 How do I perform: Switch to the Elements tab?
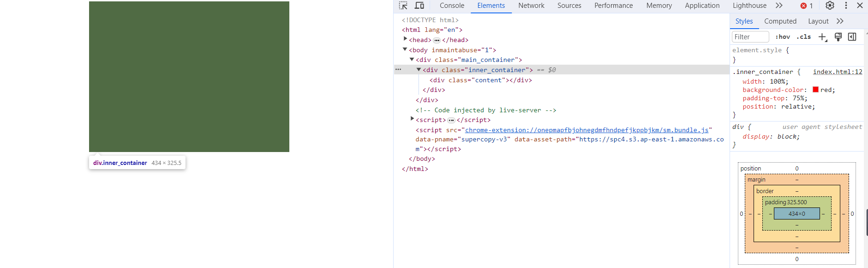pos(491,6)
